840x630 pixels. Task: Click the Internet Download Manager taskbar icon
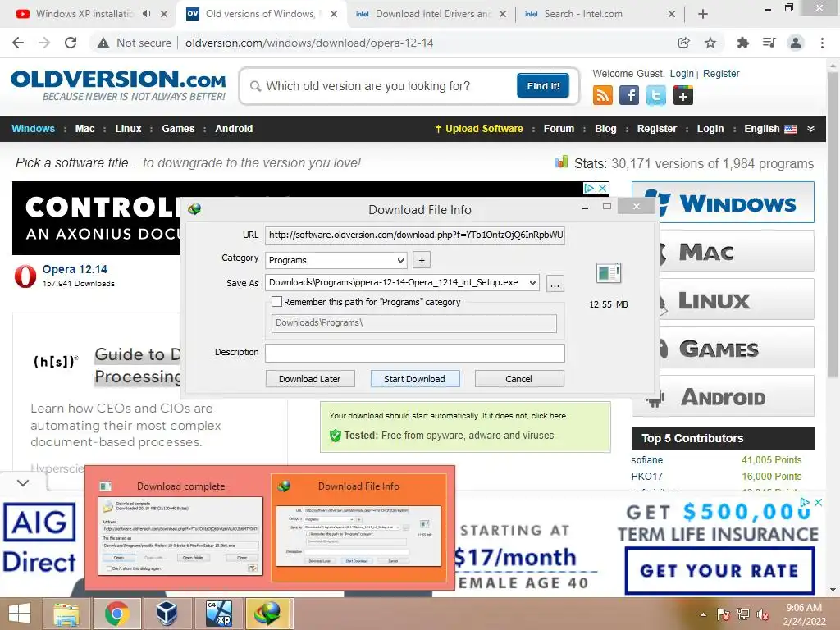pos(268,614)
